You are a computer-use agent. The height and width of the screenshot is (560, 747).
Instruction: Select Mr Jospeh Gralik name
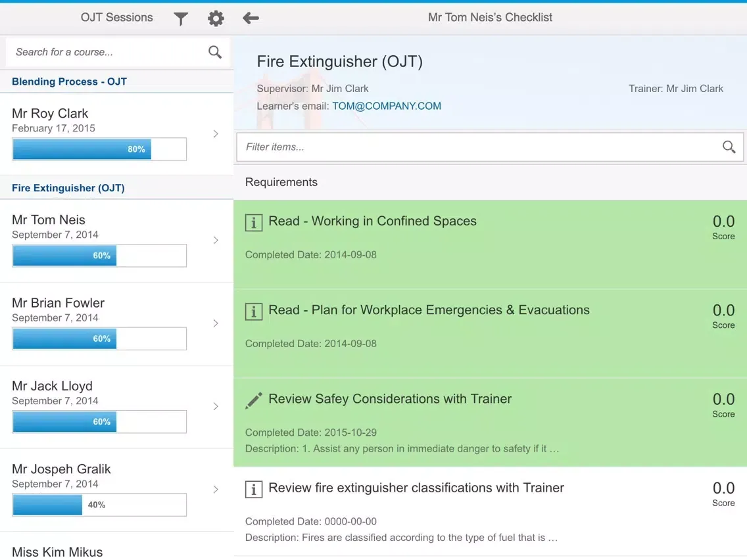tap(61, 469)
